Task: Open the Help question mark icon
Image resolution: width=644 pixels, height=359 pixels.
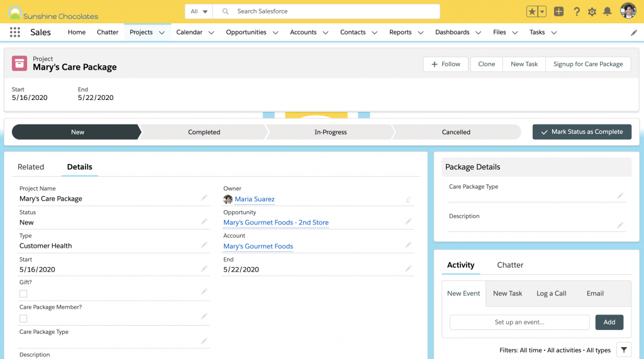Action: 577,11
